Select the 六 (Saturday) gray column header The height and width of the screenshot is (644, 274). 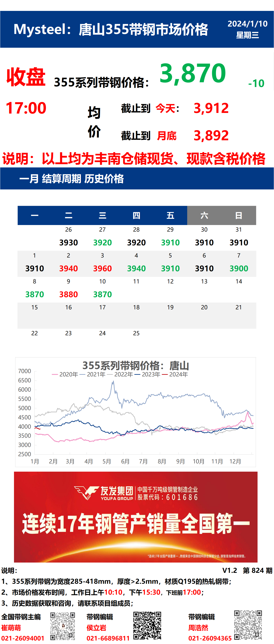[x=204, y=215]
